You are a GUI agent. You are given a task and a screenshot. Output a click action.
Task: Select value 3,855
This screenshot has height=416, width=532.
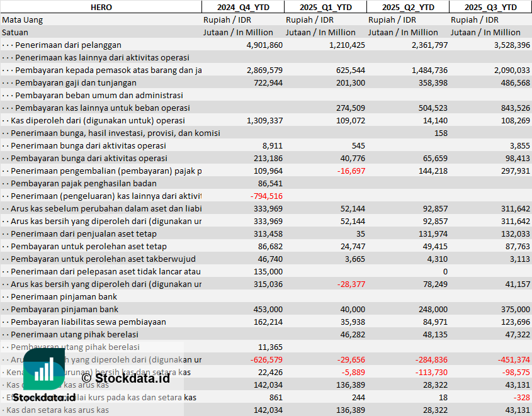pos(520,146)
